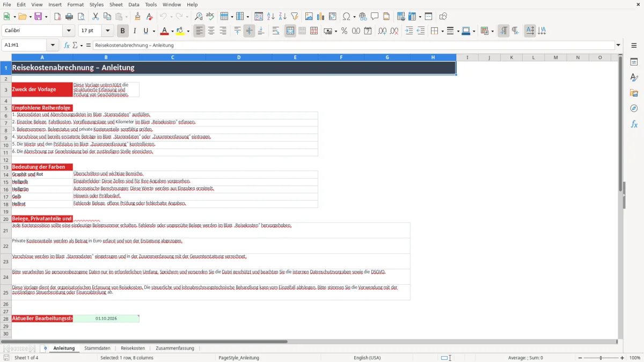Click the zoom slider in status bar
644x362 pixels.
(x=601, y=358)
